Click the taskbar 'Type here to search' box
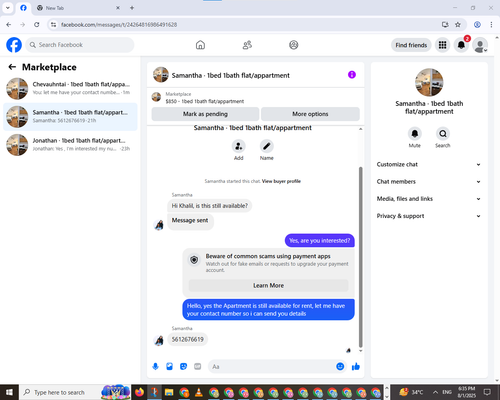Viewport: 500px width, 400px height. 75,392
